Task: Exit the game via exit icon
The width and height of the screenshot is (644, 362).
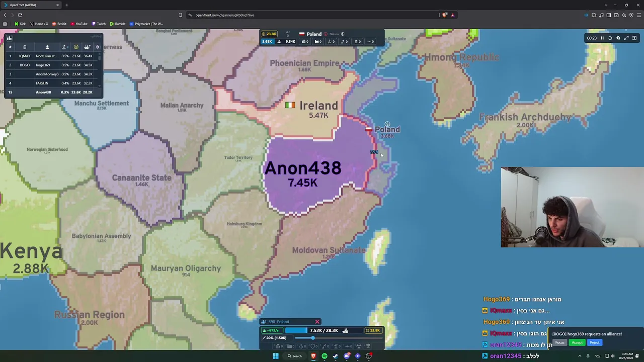Action: click(634, 38)
